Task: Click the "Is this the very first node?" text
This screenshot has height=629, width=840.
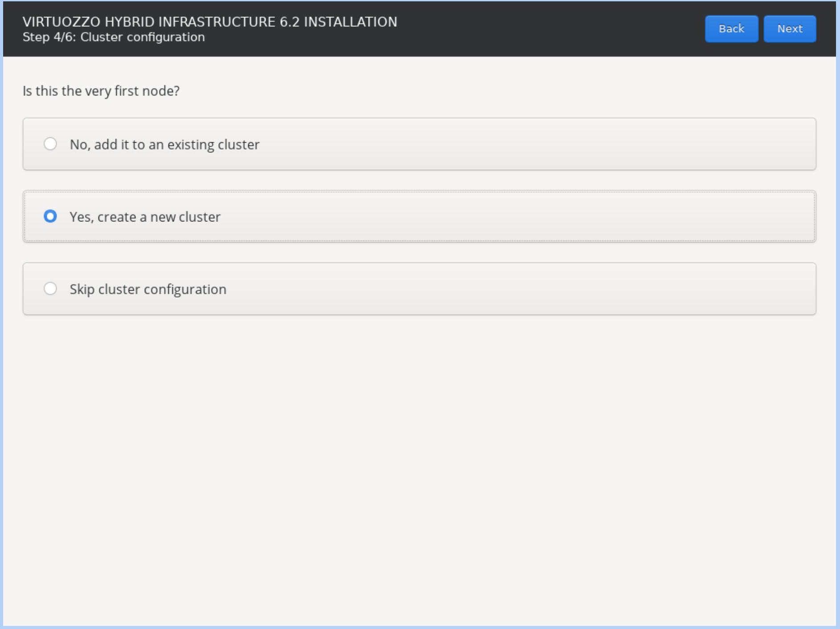Action: pos(101,91)
